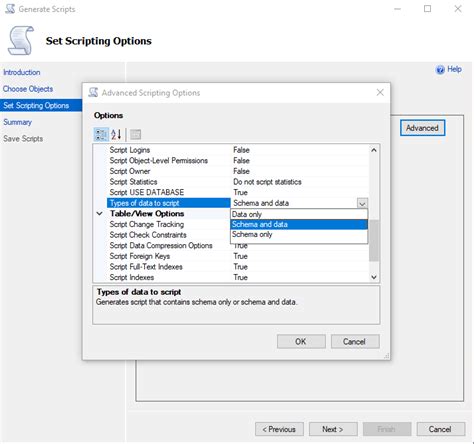Select the Types of data to script row
The width and height of the screenshot is (474, 444).
[168, 203]
